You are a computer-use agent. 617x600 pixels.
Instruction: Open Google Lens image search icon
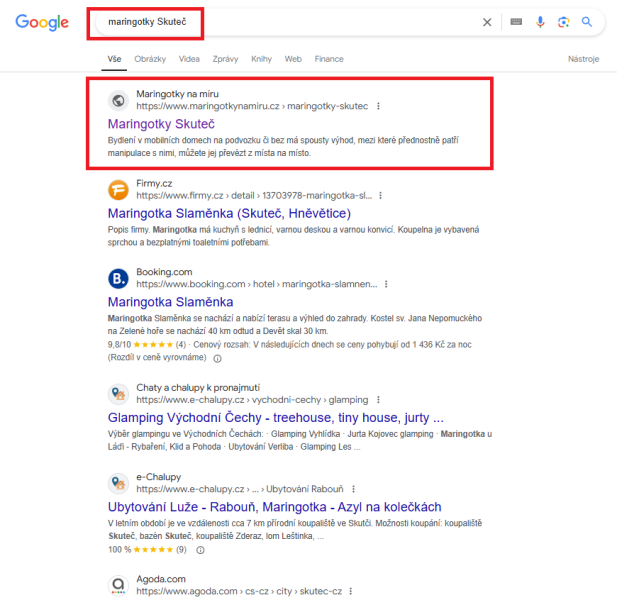tap(563, 22)
